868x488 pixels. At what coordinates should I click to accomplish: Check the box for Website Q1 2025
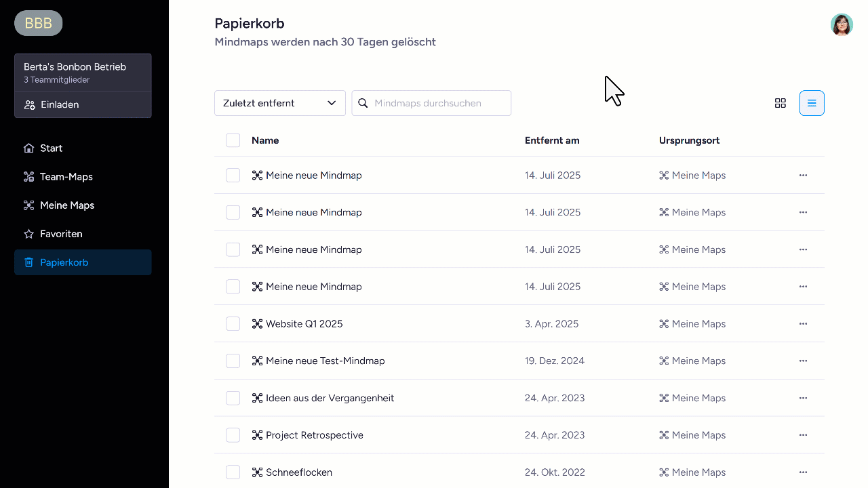click(233, 324)
